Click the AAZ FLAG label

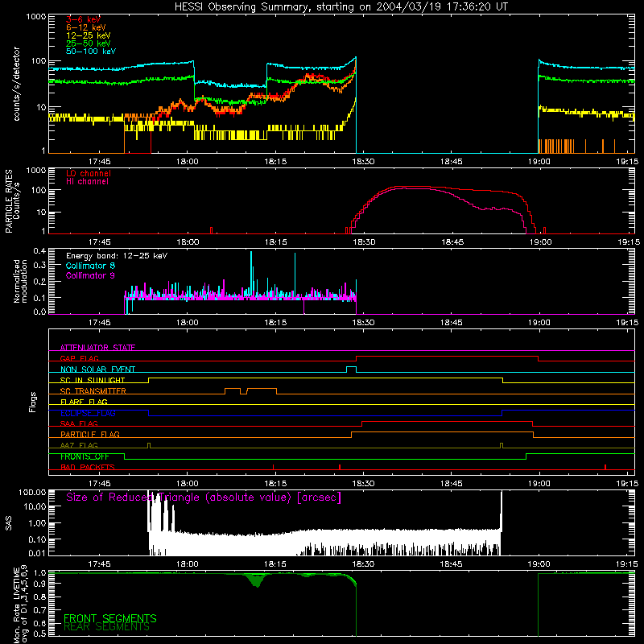79,445
